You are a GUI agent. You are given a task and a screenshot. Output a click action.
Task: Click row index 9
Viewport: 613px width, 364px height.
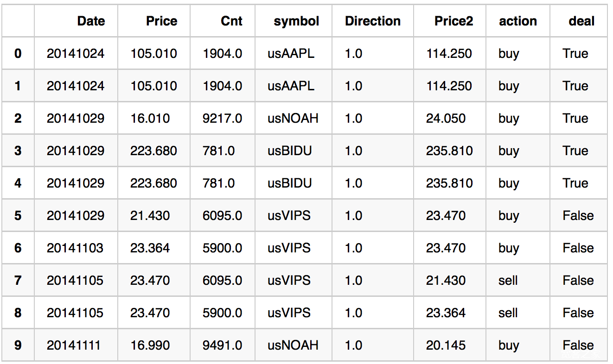[18, 345]
